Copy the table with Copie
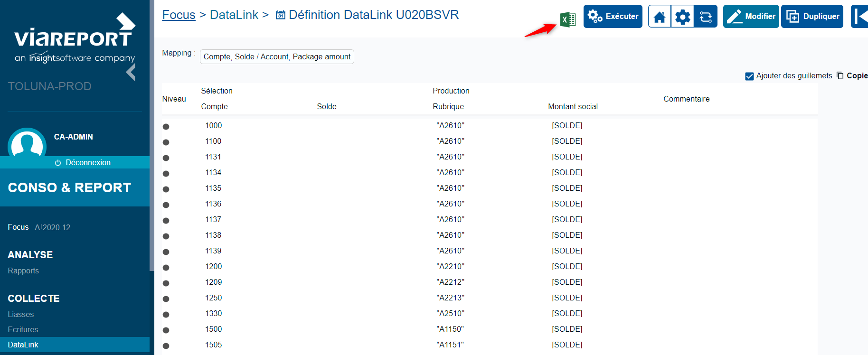868x355 pixels. [x=852, y=75]
